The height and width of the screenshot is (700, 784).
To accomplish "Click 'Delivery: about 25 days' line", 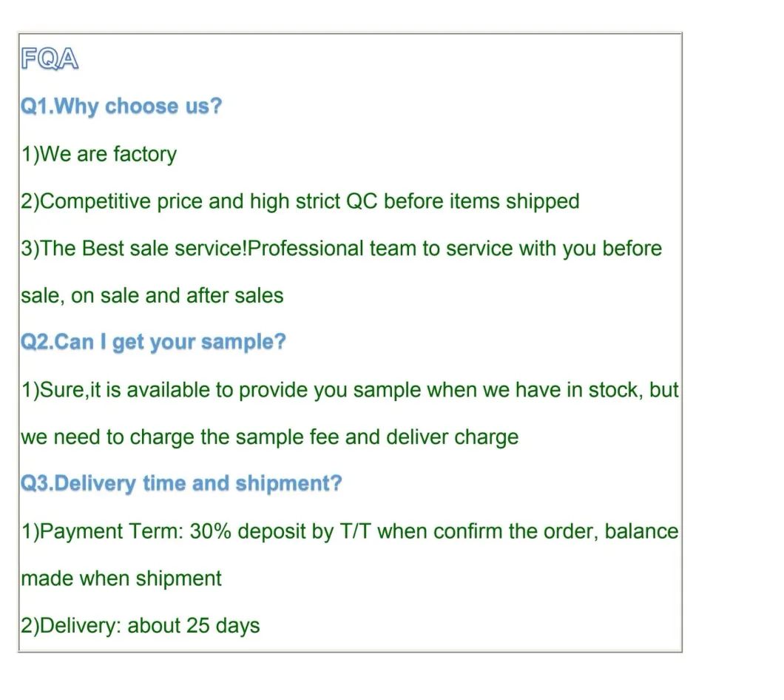I will point(140,626).
